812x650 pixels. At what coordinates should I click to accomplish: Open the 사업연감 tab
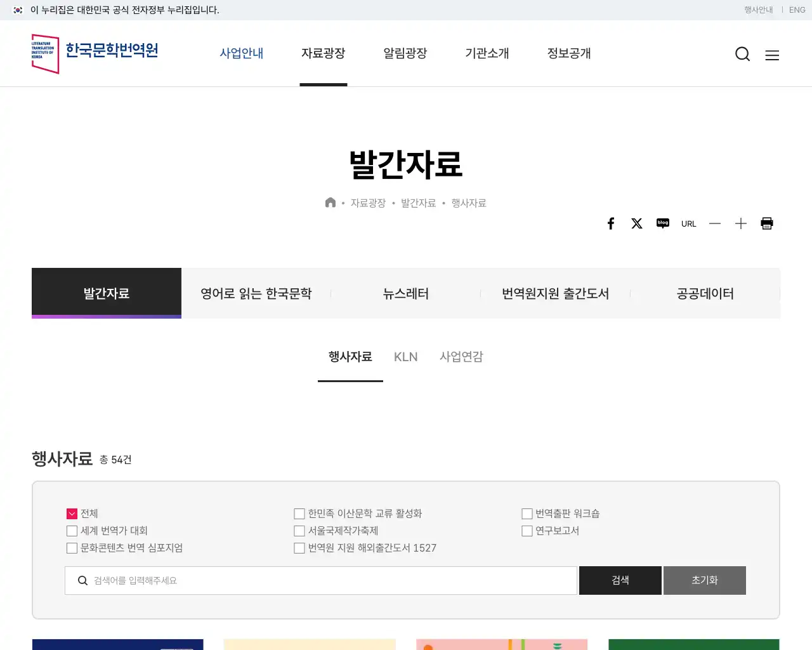461,357
